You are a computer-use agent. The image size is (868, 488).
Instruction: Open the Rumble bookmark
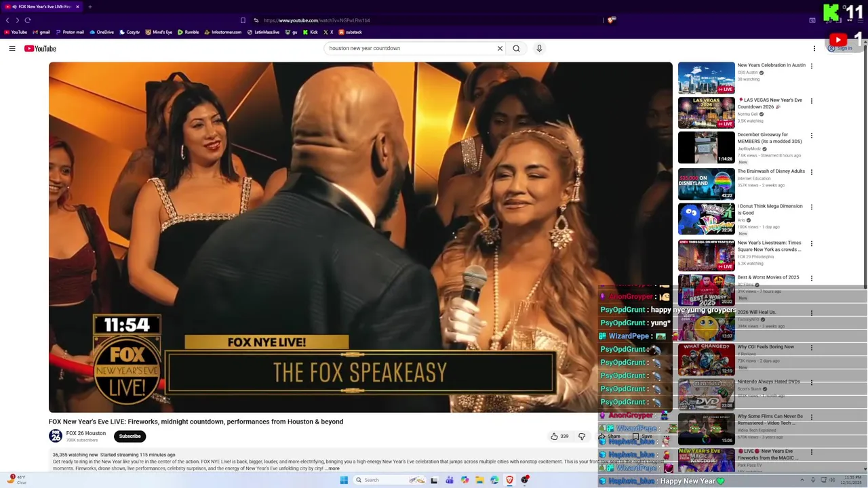(x=189, y=32)
